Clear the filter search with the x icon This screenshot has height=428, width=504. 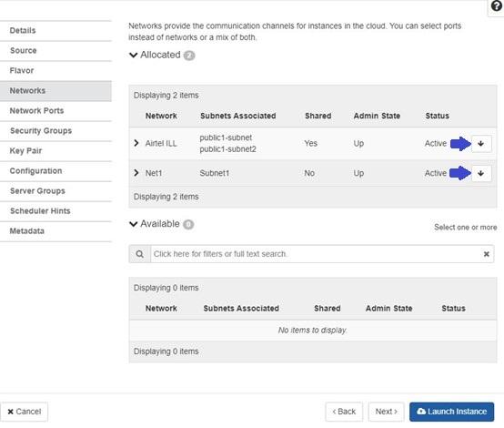487,254
